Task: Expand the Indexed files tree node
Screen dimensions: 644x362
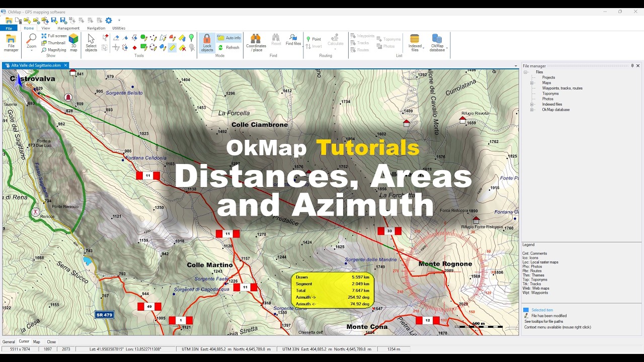Action: [532, 104]
